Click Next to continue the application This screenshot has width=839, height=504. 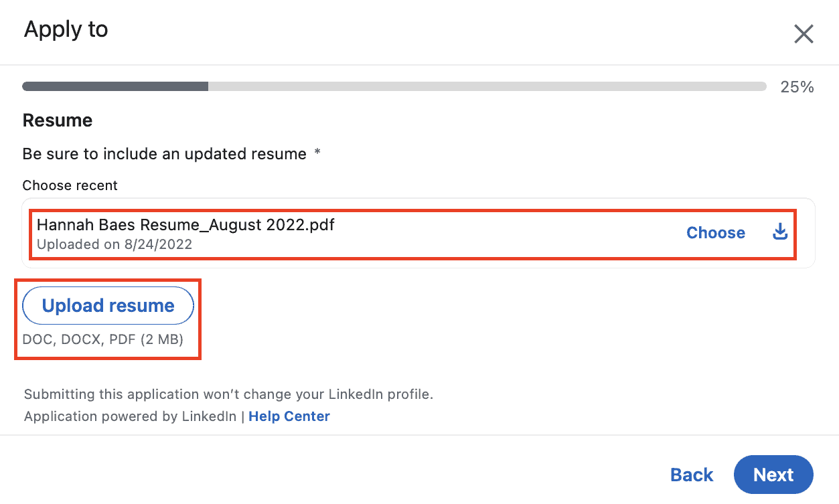pyautogui.click(x=773, y=474)
